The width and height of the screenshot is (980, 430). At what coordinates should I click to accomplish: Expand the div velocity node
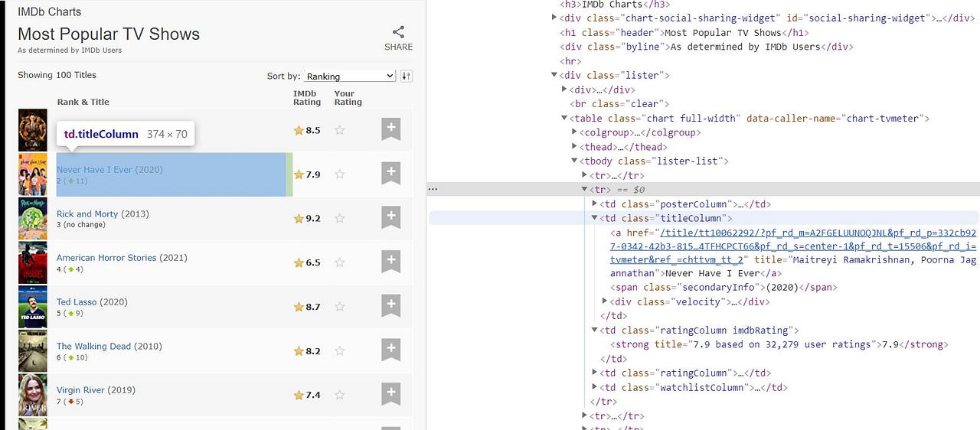point(606,301)
